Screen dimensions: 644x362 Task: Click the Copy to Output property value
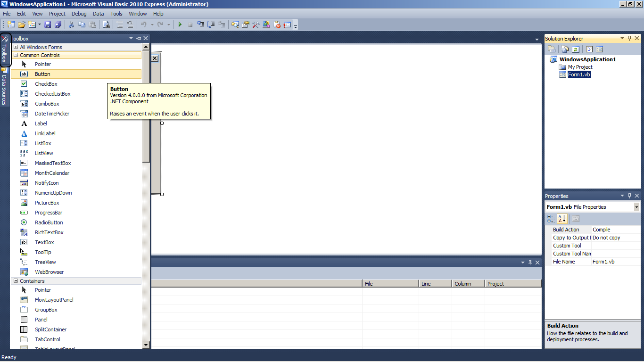616,238
